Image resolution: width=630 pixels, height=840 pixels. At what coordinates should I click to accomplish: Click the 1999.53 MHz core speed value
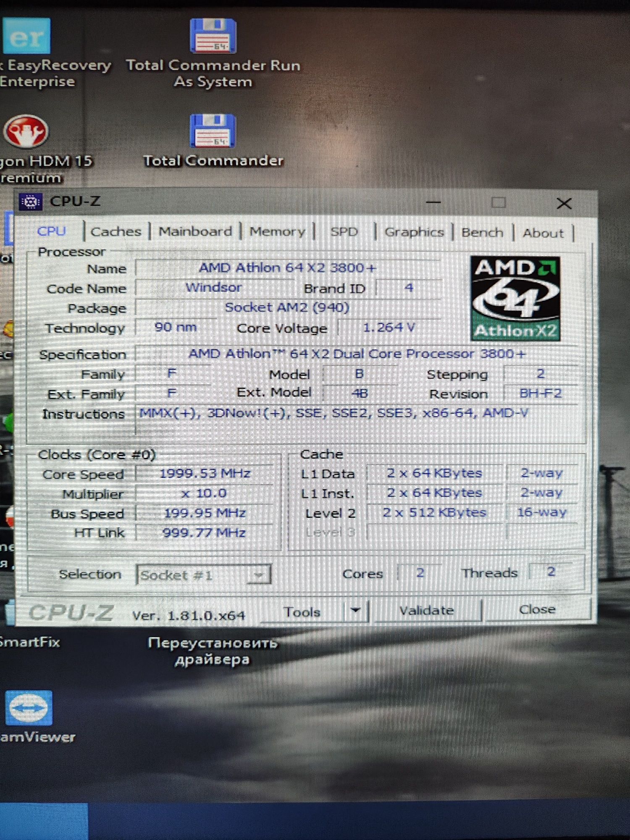click(205, 473)
